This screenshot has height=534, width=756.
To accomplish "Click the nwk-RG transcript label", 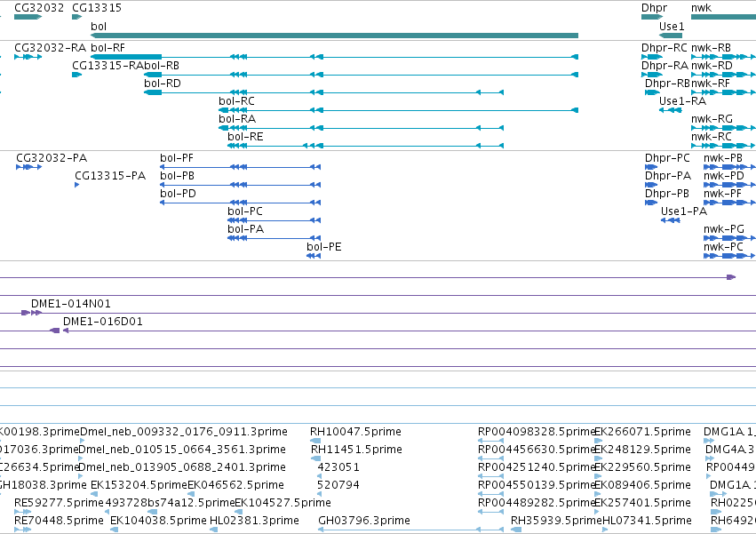I will click(712, 119).
